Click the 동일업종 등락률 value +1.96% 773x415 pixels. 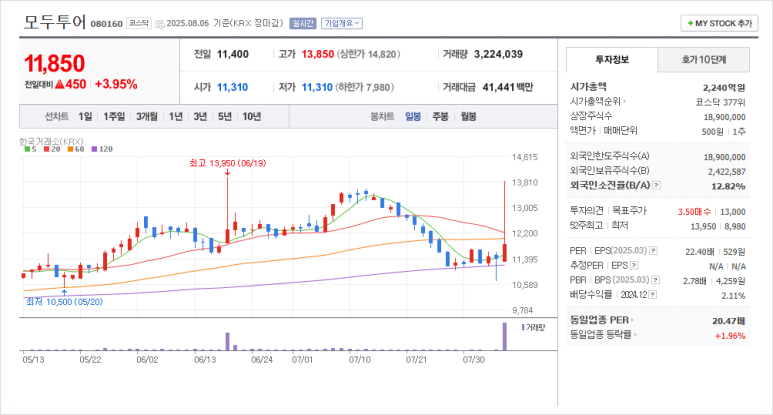pos(730,336)
